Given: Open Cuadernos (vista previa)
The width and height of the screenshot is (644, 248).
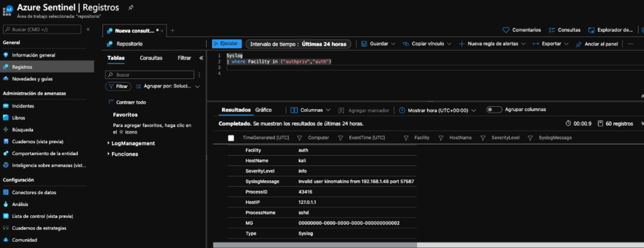Looking at the screenshot, I should point(37,141).
